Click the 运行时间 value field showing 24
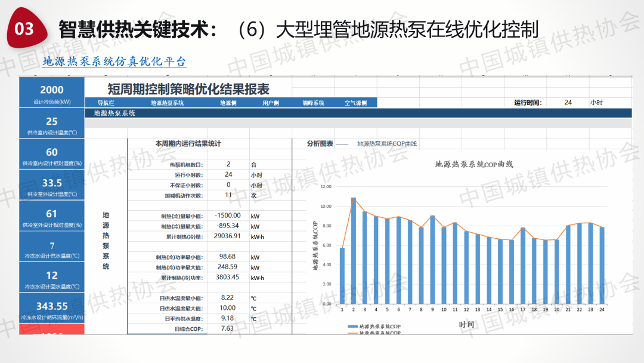 click(x=568, y=103)
